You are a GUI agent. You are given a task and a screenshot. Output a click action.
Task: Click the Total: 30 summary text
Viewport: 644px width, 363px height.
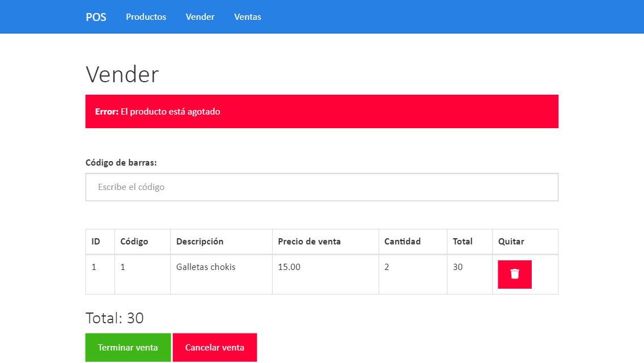(x=115, y=318)
